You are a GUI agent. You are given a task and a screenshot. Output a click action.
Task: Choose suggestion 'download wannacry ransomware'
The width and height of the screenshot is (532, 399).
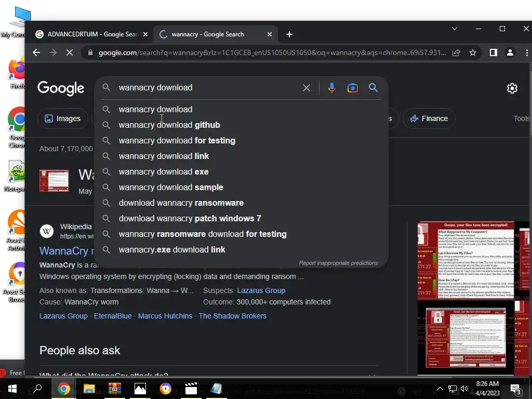[241, 203]
